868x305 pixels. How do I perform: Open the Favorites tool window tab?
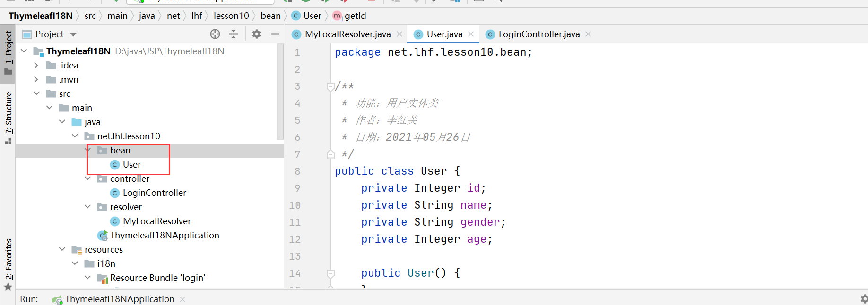pos(8,264)
